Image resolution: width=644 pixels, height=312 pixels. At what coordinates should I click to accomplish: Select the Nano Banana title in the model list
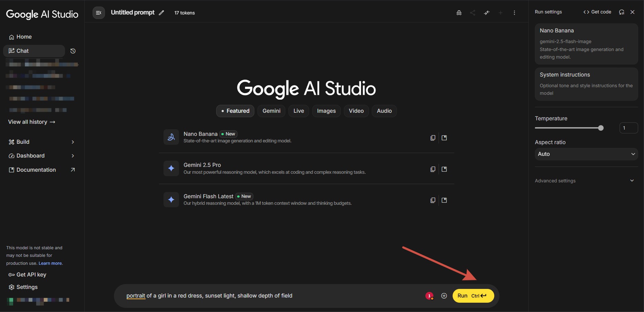click(200, 134)
